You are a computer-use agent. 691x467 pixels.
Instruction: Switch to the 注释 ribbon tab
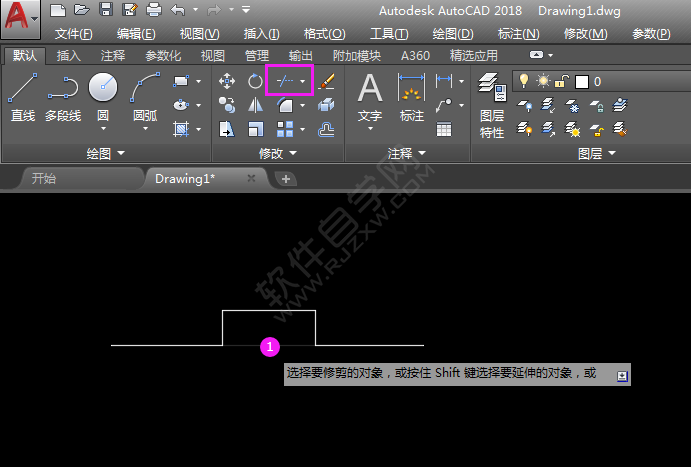112,56
